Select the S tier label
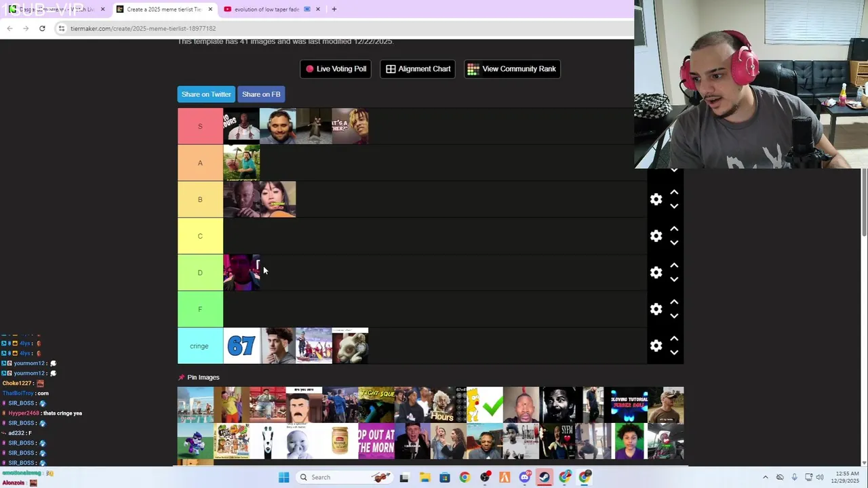Image resolution: width=868 pixels, height=488 pixels. 200,126
